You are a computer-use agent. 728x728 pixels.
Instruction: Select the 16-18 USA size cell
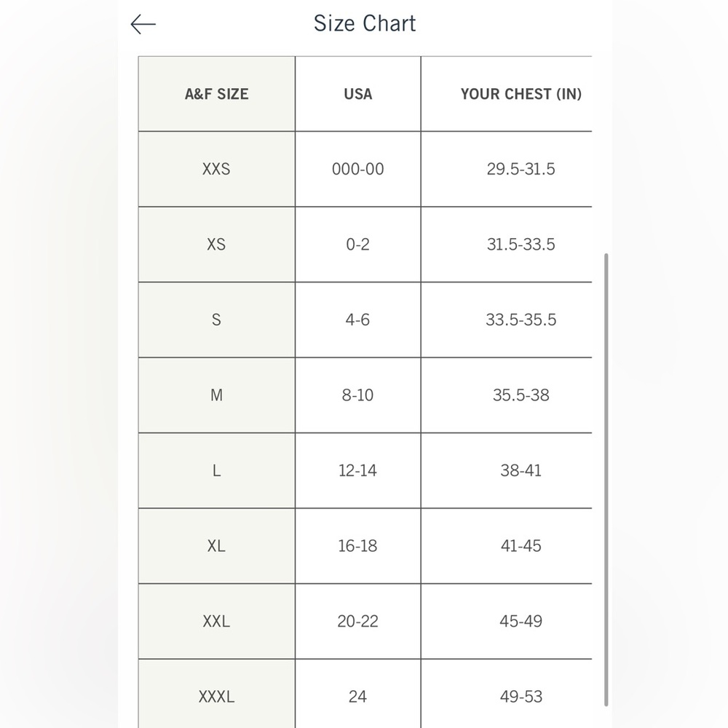coord(358,546)
